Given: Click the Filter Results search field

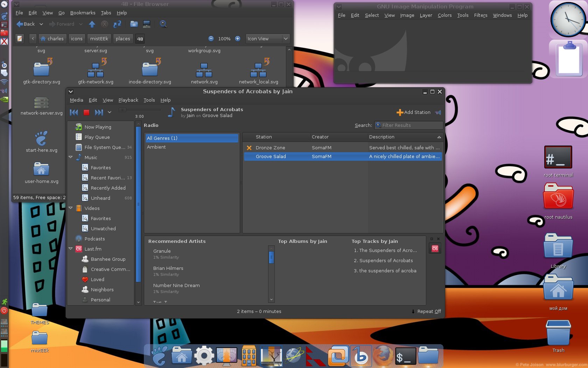Looking at the screenshot, I should coord(408,125).
